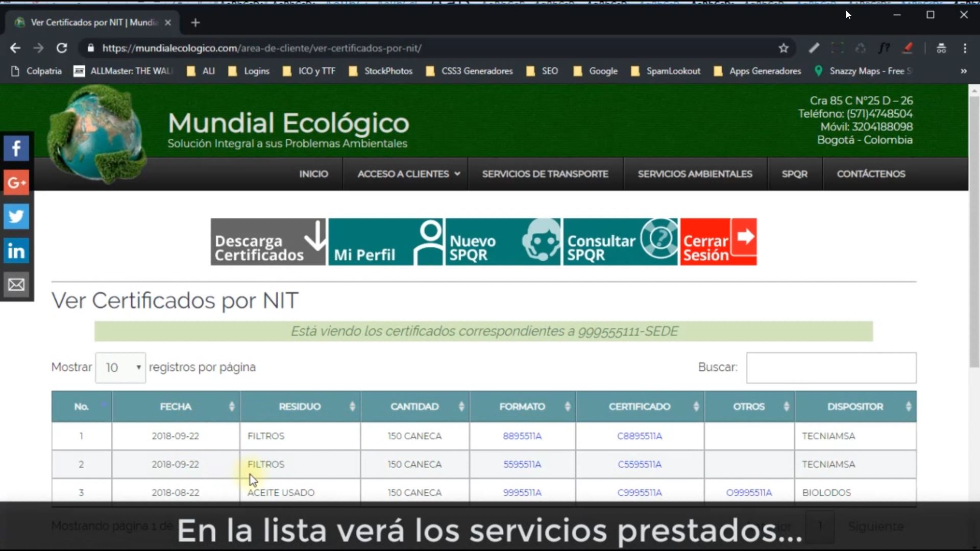Screen dimensions: 980x551
Task: Sort the table by CERTIFICADO column
Action: point(640,407)
